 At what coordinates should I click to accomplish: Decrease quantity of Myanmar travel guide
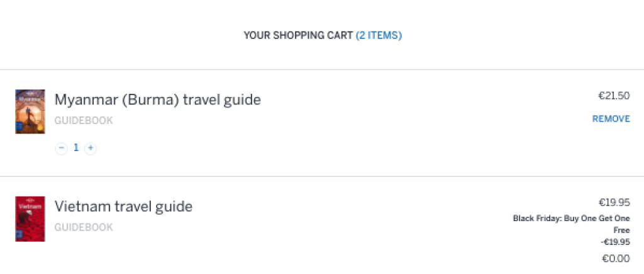click(x=61, y=148)
